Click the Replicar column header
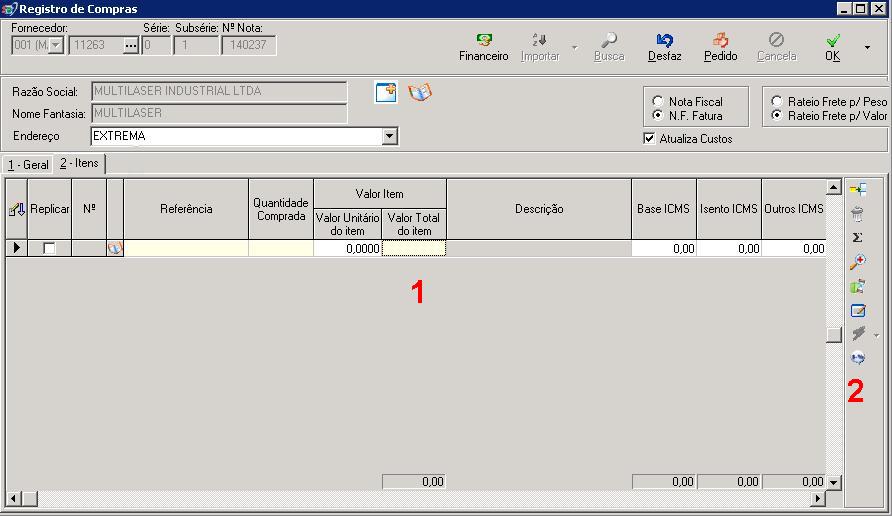The height and width of the screenshot is (516, 892). [49, 209]
